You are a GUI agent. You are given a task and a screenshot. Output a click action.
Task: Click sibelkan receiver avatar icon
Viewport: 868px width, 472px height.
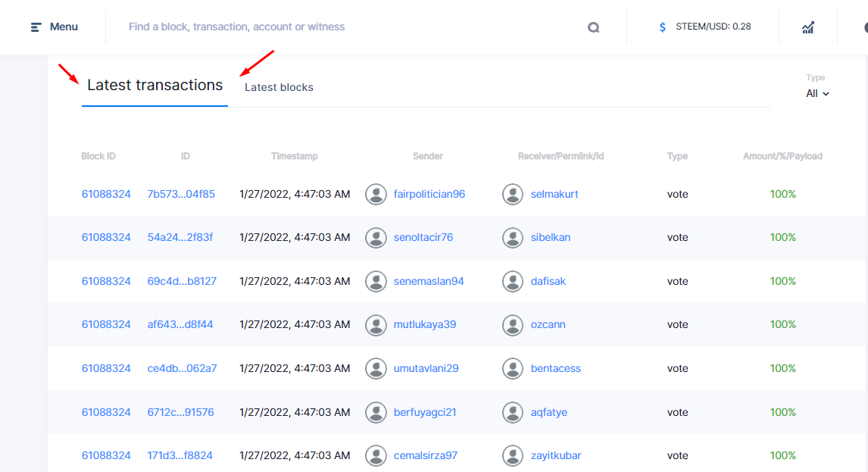pyautogui.click(x=513, y=238)
